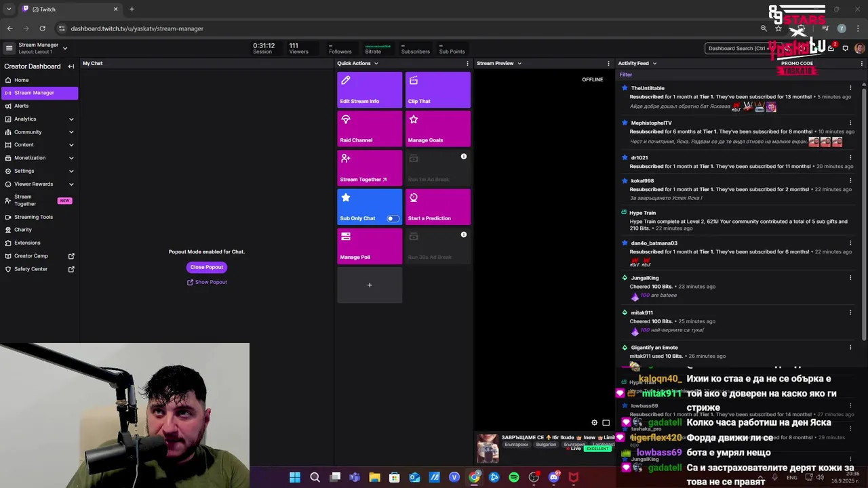
Task: Open stream preview settings gear
Action: point(595,423)
